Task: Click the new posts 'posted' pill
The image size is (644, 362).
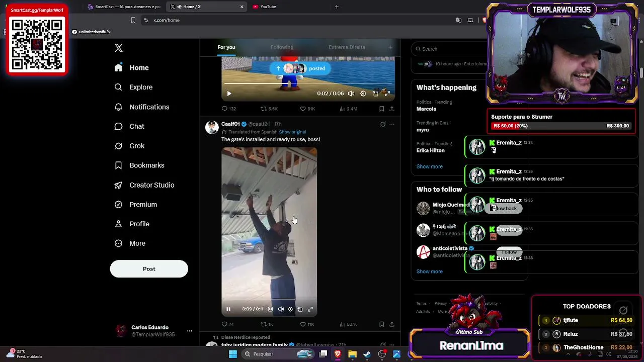Action: pyautogui.click(x=300, y=68)
